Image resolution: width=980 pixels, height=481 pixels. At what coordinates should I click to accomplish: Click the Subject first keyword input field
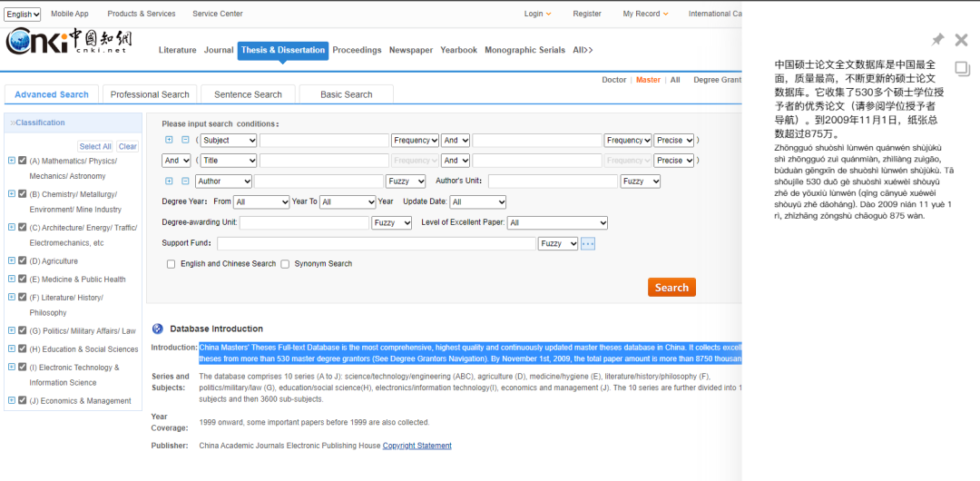(x=324, y=141)
